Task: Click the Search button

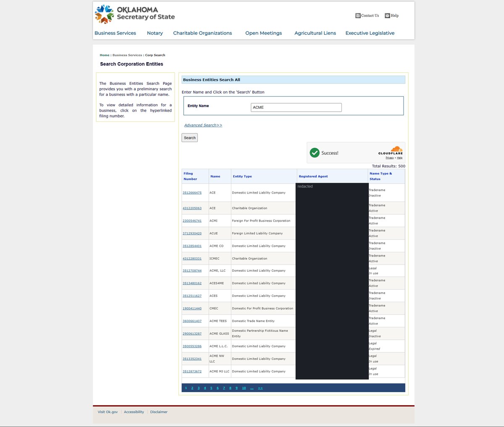Action: [x=189, y=138]
